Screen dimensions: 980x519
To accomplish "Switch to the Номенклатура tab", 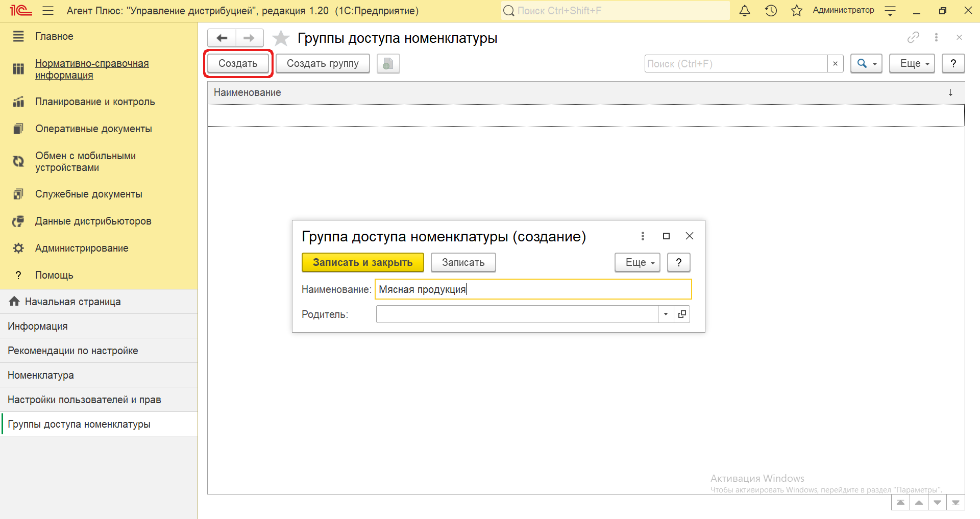I will pyautogui.click(x=41, y=375).
